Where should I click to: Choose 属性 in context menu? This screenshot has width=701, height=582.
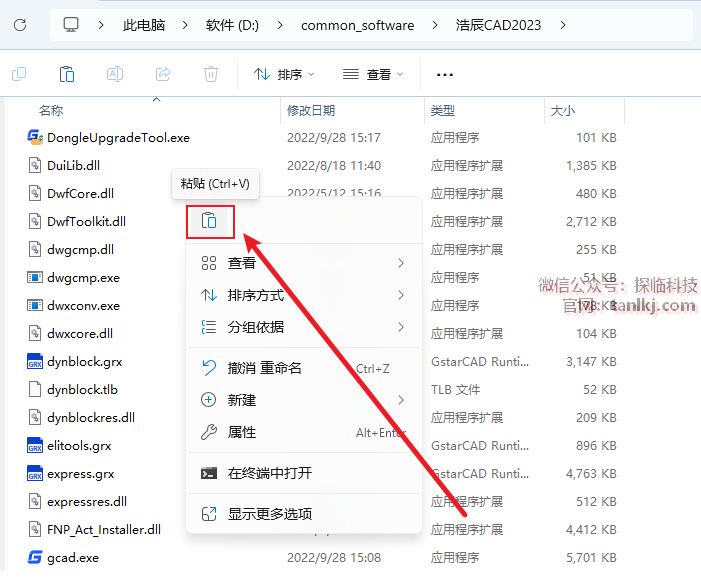304,432
